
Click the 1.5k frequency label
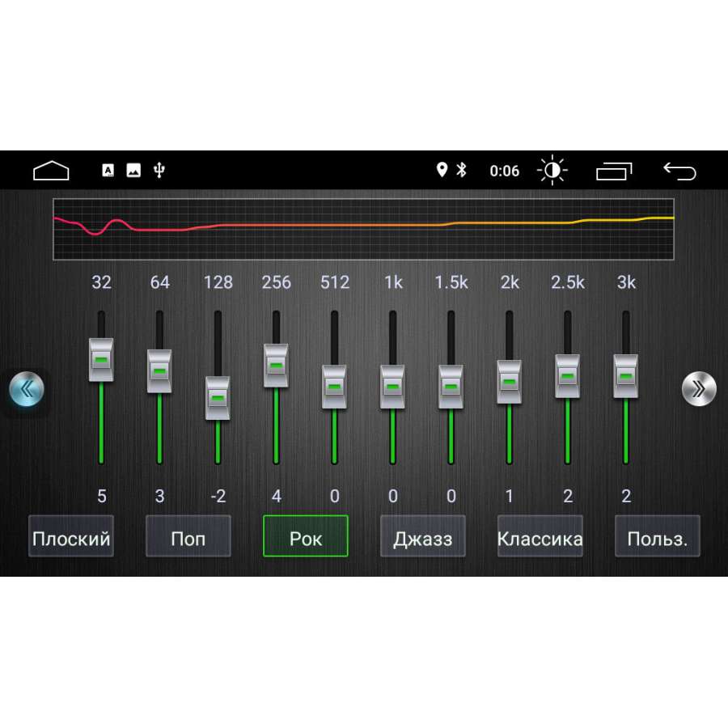(x=451, y=282)
